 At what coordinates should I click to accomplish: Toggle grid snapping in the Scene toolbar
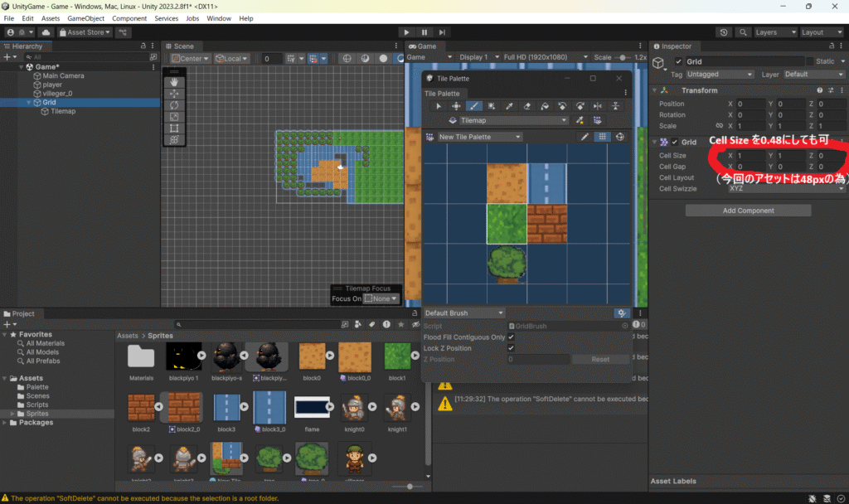313,59
